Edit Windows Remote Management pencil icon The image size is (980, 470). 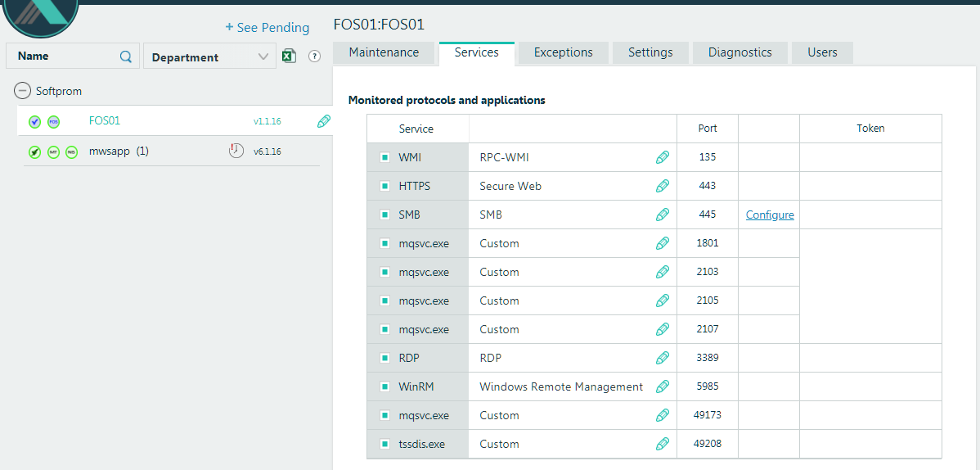pyautogui.click(x=663, y=386)
